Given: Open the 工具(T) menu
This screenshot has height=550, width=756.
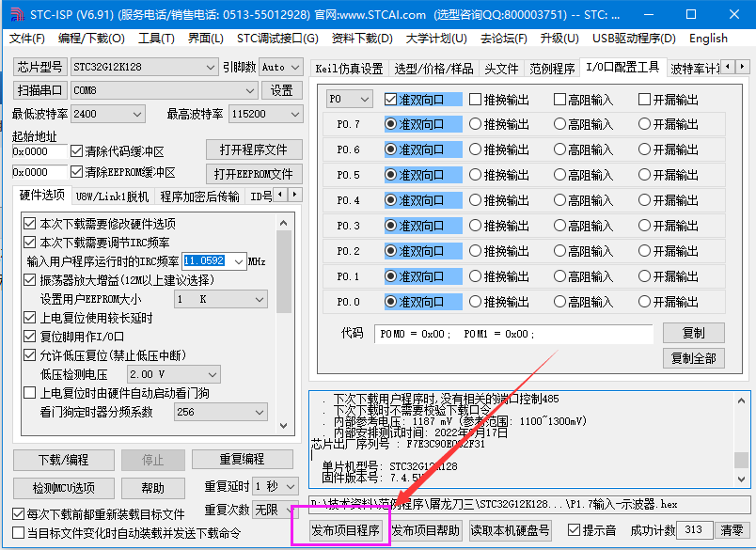Looking at the screenshot, I should click(156, 39).
